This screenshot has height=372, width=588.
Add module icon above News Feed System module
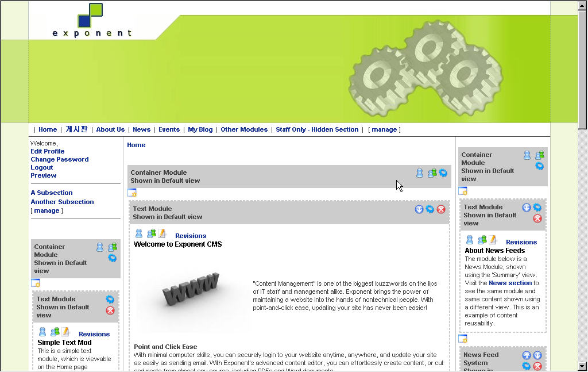coord(463,339)
